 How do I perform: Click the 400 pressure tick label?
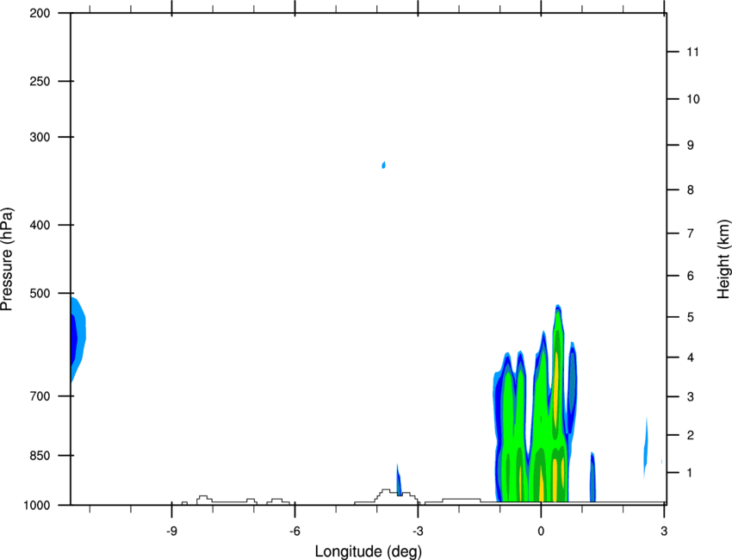(x=40, y=225)
